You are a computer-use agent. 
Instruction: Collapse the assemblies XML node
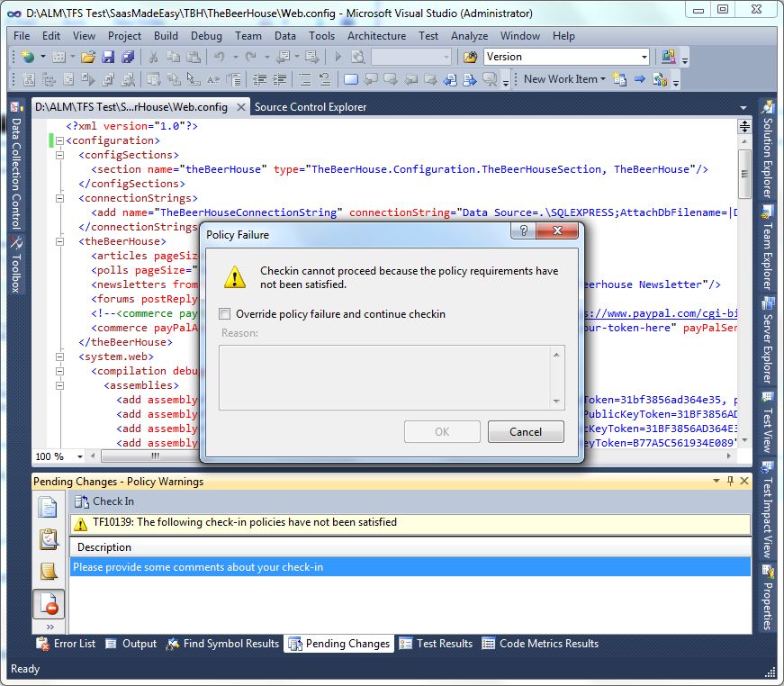[x=60, y=385]
